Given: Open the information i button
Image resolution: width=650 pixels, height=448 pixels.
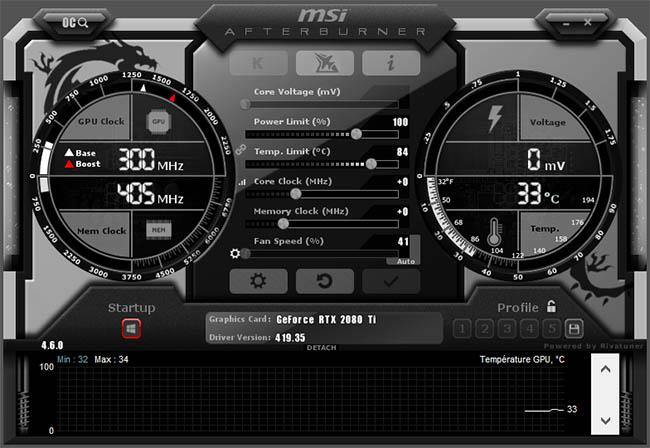Looking at the screenshot, I should (x=391, y=63).
